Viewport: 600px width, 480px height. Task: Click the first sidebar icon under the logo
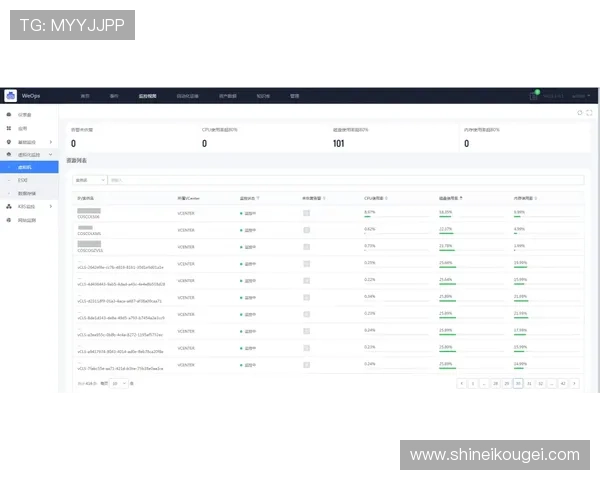tap(9, 116)
